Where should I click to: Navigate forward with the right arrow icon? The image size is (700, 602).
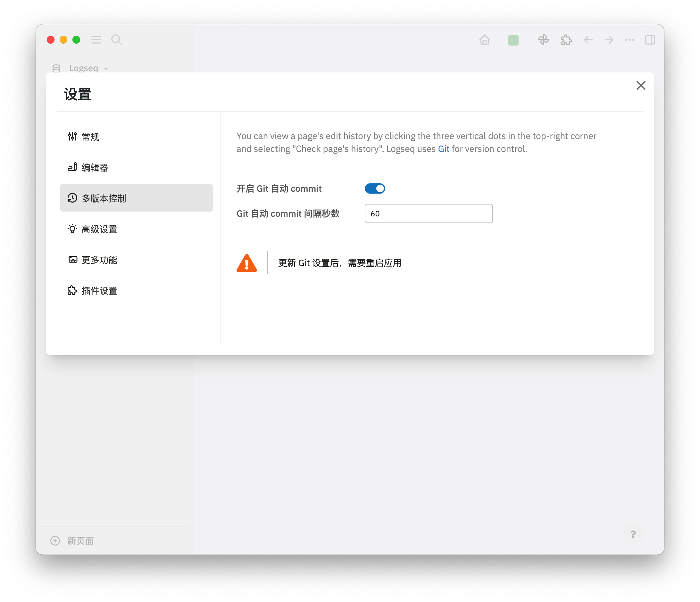tap(608, 40)
